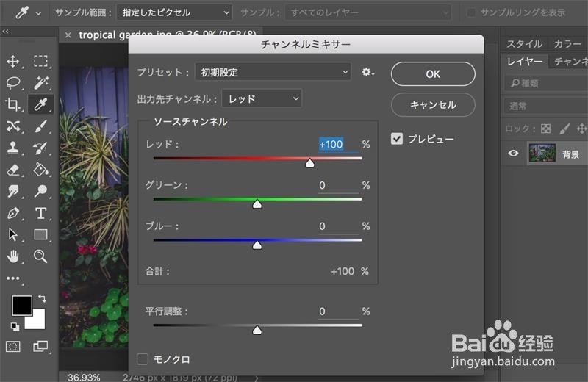This screenshot has width=588, height=382.
Task: Select the Move tool
Action: [x=13, y=61]
